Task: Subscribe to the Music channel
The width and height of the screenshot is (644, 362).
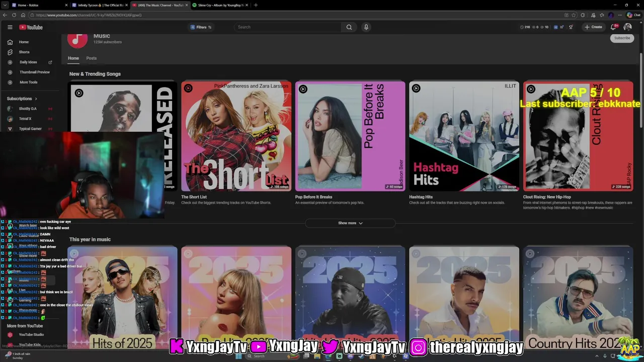Action: pos(622,38)
